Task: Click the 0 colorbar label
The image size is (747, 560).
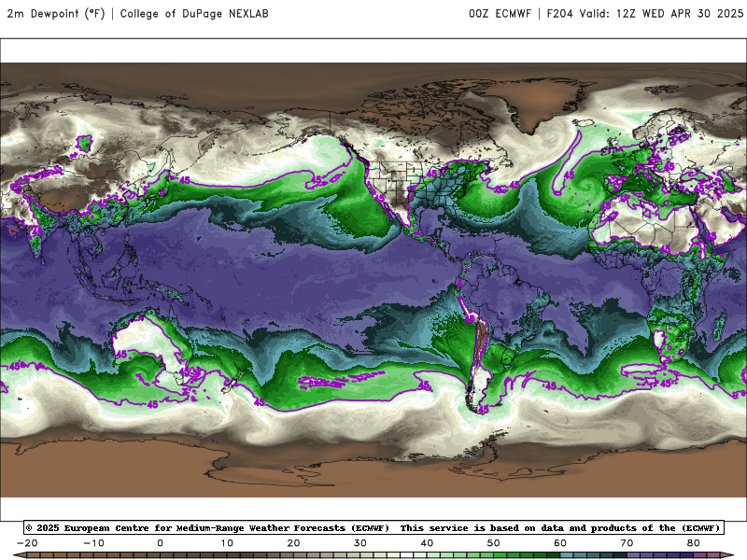Action: (160, 543)
